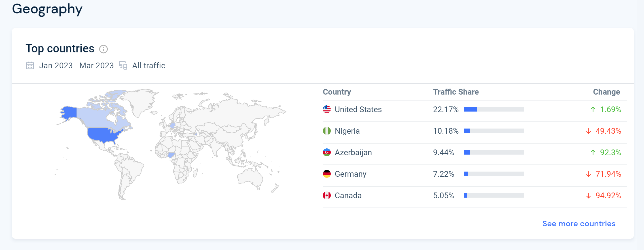Select the United States country name
This screenshot has height=250, width=644.
(x=358, y=109)
